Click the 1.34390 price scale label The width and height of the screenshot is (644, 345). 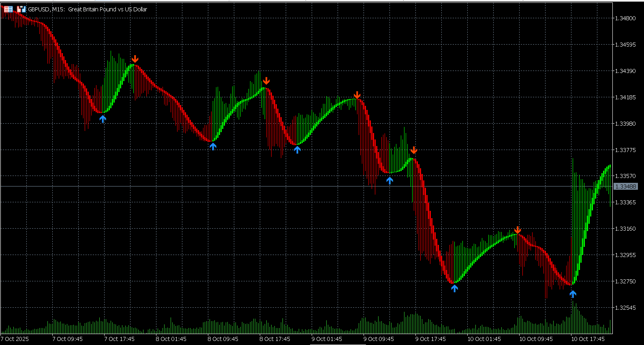coord(625,71)
